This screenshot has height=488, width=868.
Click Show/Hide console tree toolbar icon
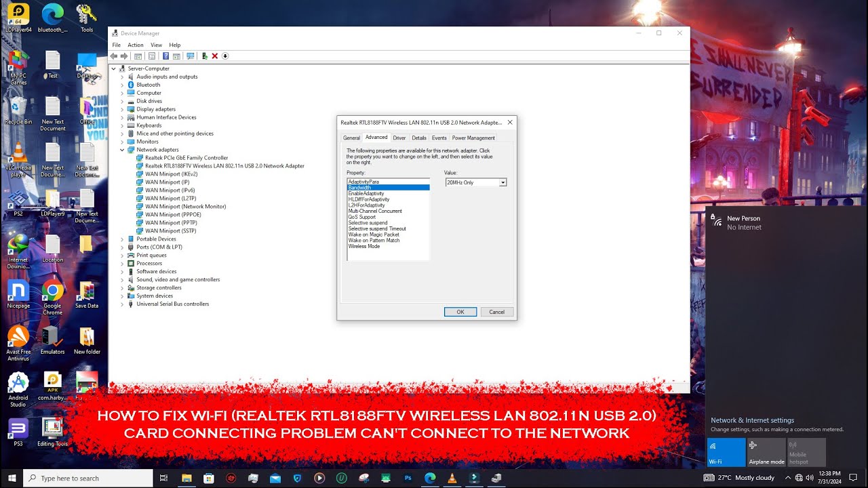click(138, 56)
